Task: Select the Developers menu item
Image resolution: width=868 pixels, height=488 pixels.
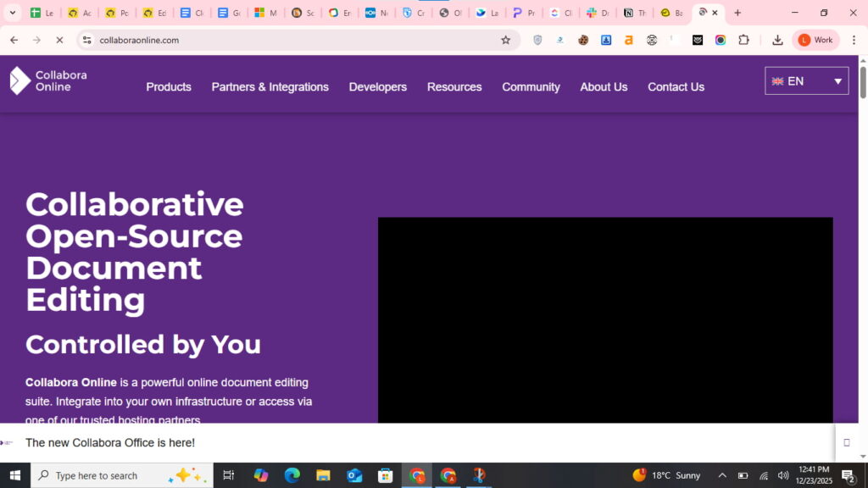Action: point(377,87)
